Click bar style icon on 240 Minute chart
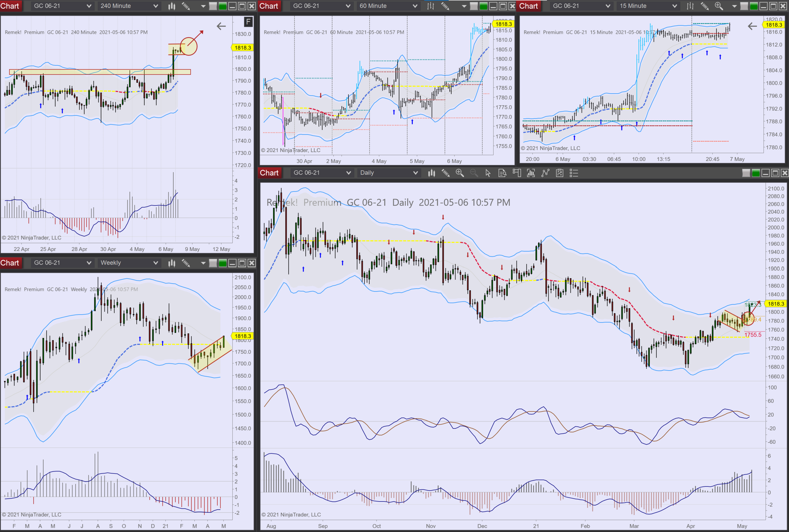The height and width of the screenshot is (532, 789). tap(172, 6)
